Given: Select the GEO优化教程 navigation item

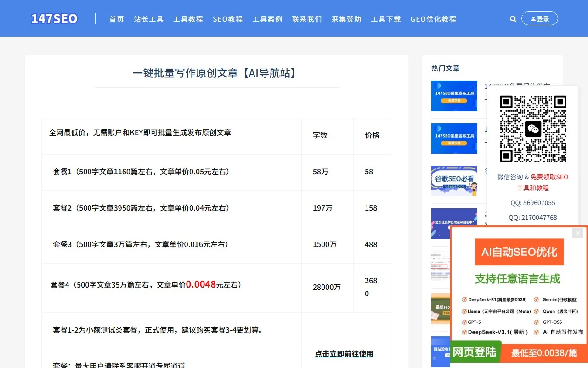Looking at the screenshot, I should tap(433, 19).
